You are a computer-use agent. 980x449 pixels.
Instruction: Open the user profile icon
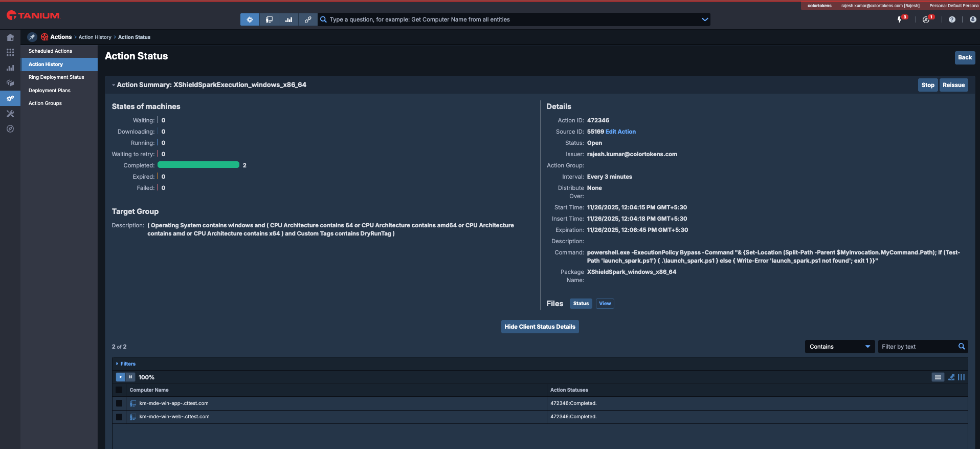tap(973, 19)
